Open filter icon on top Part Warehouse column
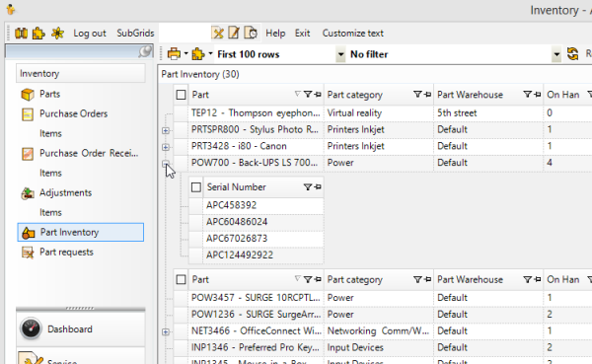Viewport: 592px width, 364px height. click(527, 95)
